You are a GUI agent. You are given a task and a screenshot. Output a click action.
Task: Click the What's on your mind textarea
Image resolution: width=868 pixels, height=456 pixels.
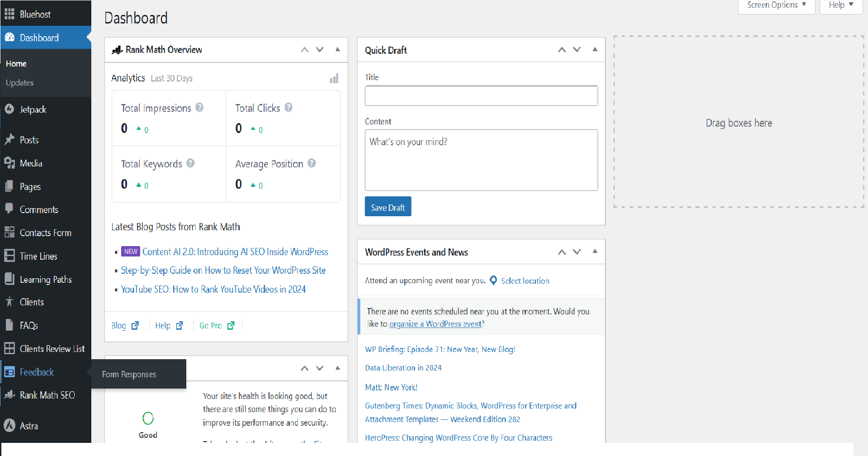tap(481, 160)
